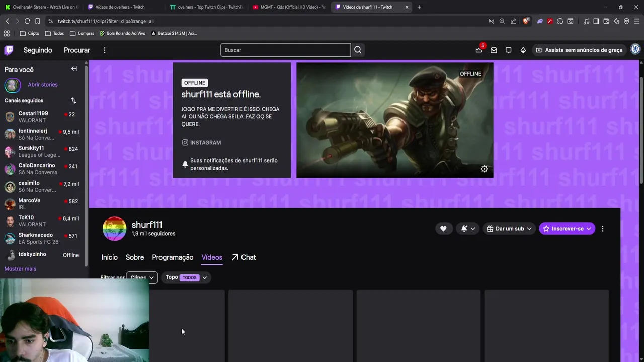This screenshot has height=362, width=644.
Task: Open the pop-out Chat tab
Action: click(x=244, y=257)
